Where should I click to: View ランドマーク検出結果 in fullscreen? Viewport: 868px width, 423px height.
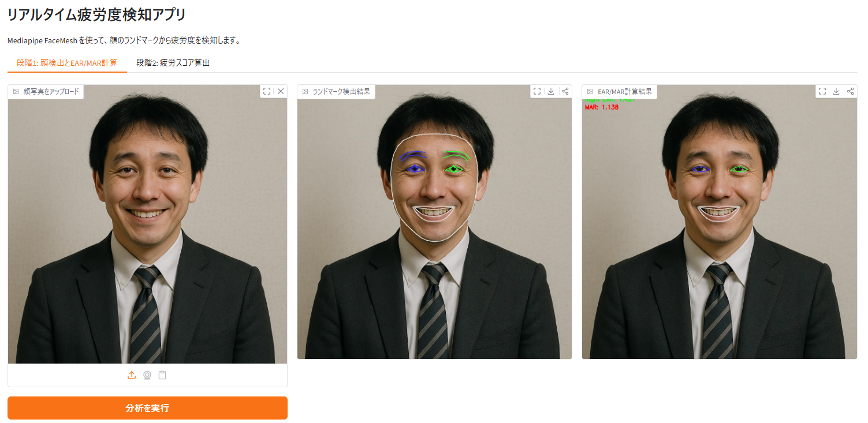(x=537, y=91)
